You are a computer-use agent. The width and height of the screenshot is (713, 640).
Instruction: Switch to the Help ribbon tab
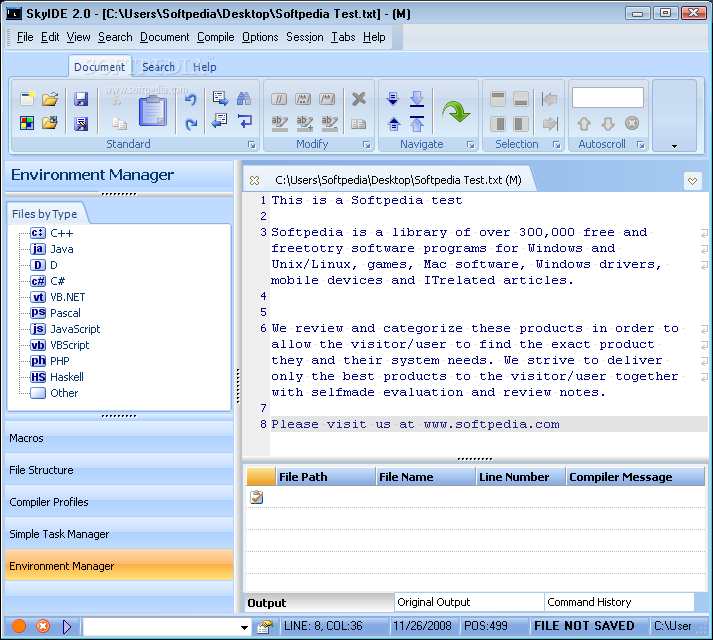(x=205, y=67)
